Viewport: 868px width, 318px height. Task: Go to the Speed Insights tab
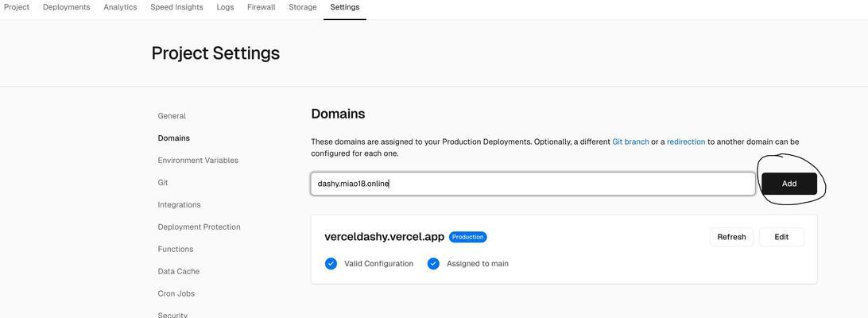click(x=176, y=7)
